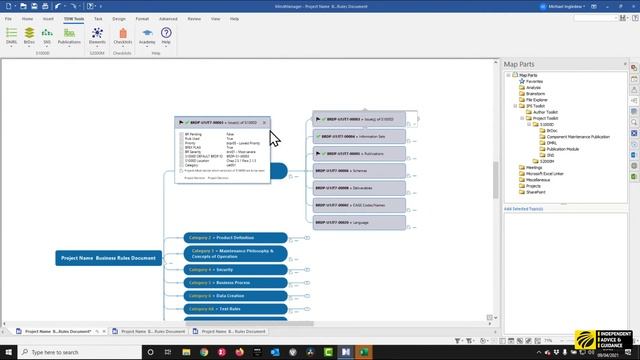Switch to the Home ribbon tab
The image size is (640, 360).
click(x=27, y=19)
